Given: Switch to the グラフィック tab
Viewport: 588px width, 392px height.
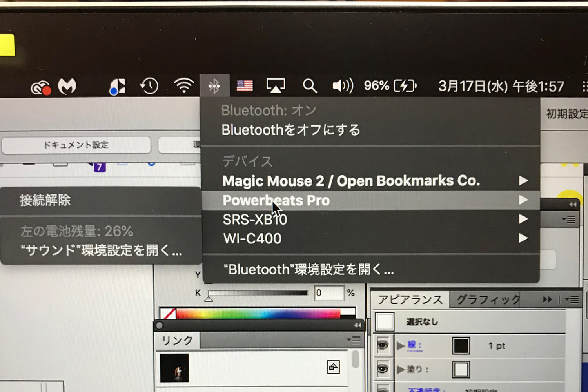Looking at the screenshot, I should (488, 300).
